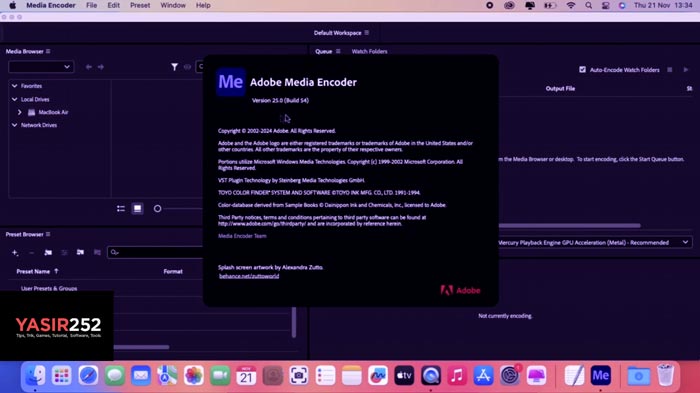Open Media Encoder icon in the dock
This screenshot has width=700, height=393.
(x=600, y=376)
